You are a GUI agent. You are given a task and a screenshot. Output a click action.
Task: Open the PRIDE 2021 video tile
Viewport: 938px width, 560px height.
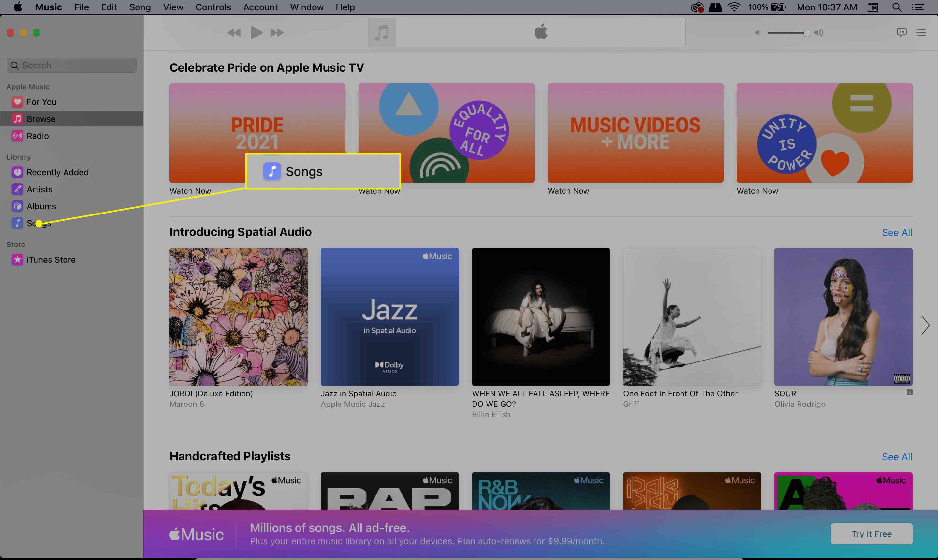(x=257, y=133)
